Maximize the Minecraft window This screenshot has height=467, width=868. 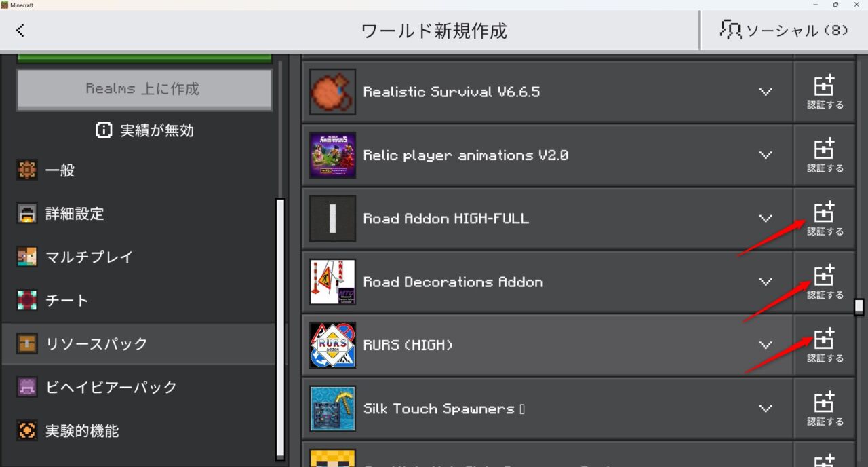point(835,5)
